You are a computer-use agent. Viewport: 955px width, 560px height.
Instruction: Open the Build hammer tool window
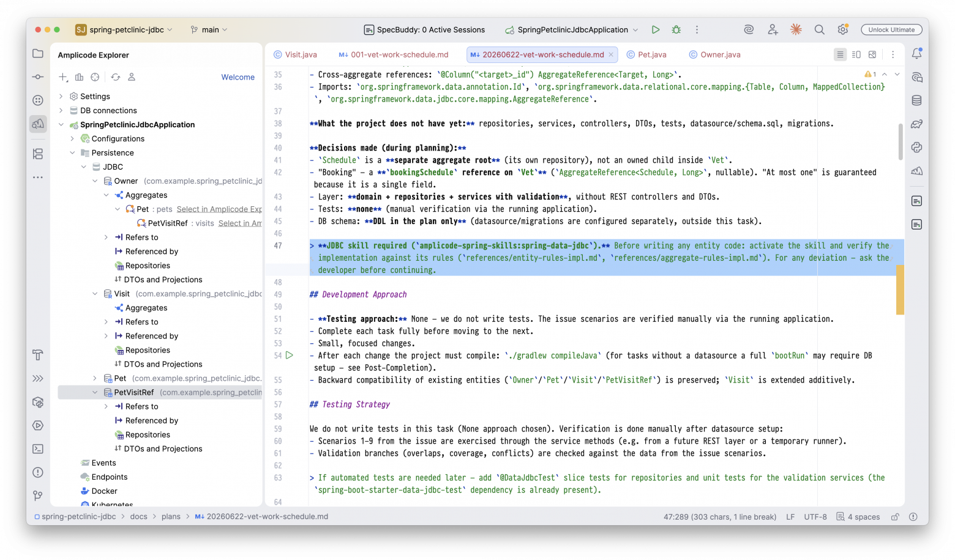pos(38,355)
